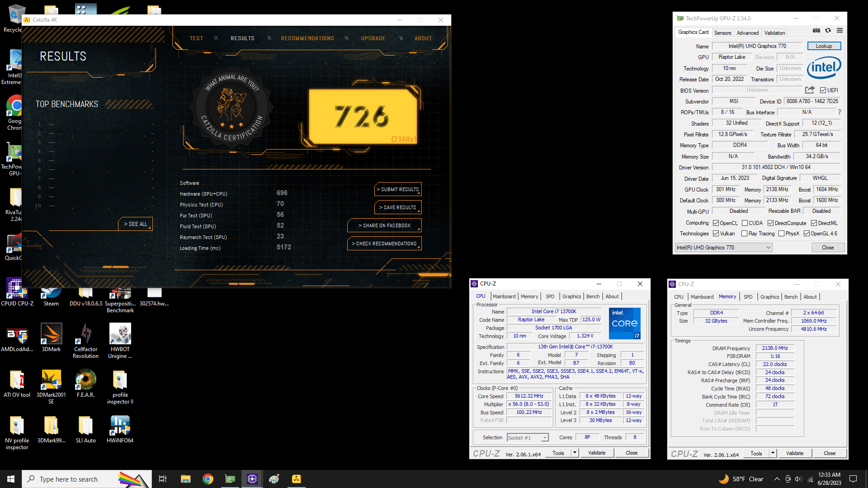Open the Steam desktop shortcut
868x488 pixels.
51,296
